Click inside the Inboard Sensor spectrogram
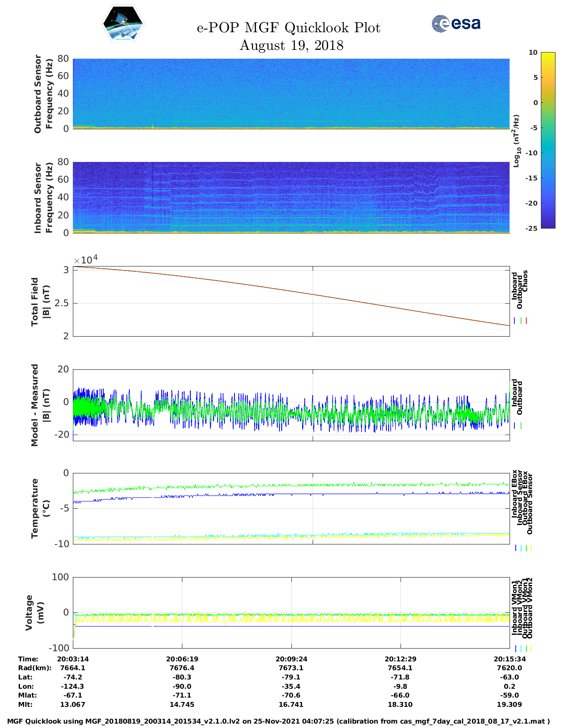 291,197
